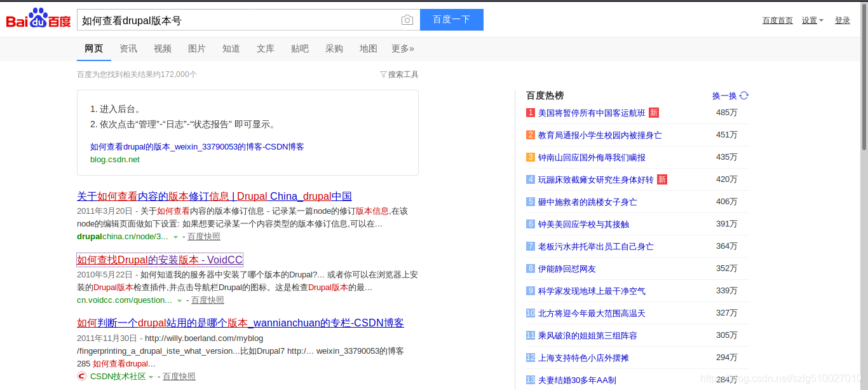Open hot topic 钟美美回应学校与其接触
868x390 pixels.
[x=583, y=224]
